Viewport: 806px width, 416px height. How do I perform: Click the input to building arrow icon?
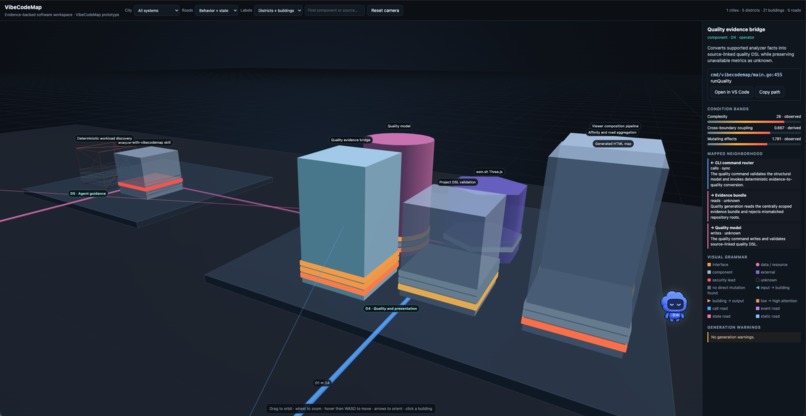[x=758, y=288]
